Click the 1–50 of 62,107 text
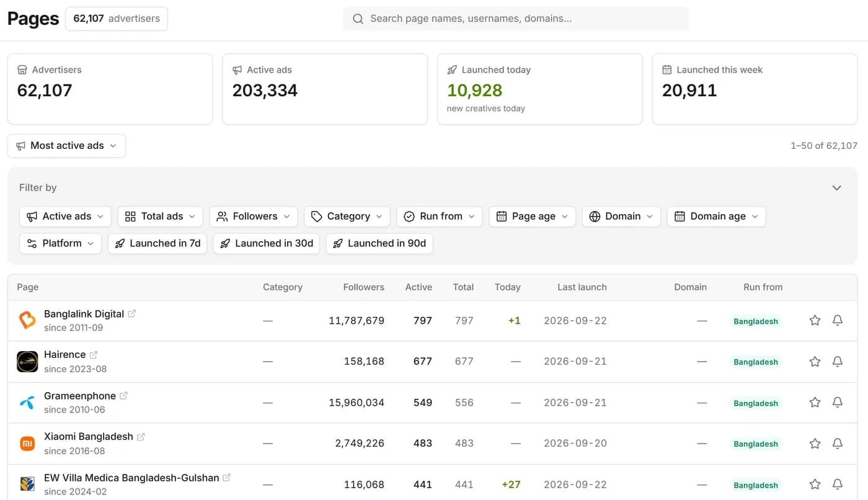868x500 pixels. pos(824,146)
